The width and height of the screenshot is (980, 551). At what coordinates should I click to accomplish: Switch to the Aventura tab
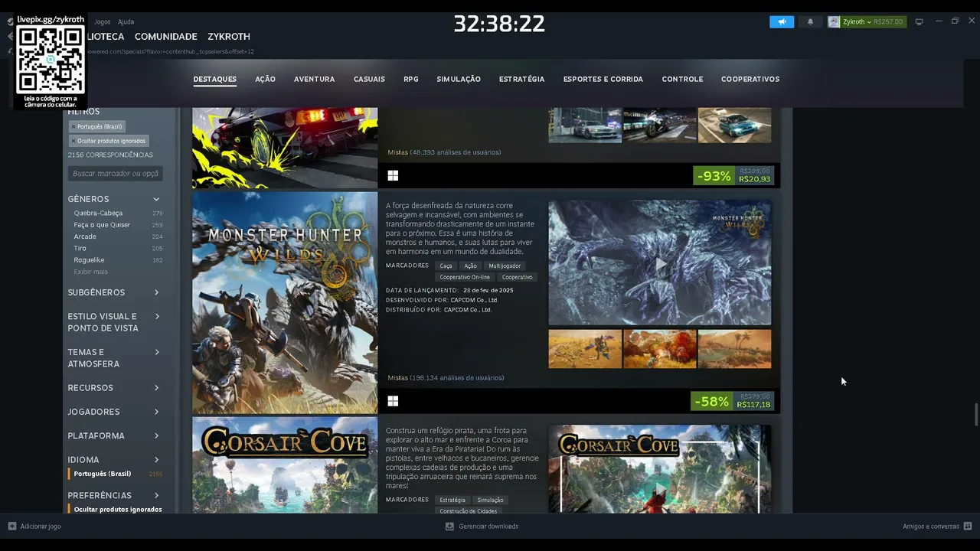(x=315, y=79)
